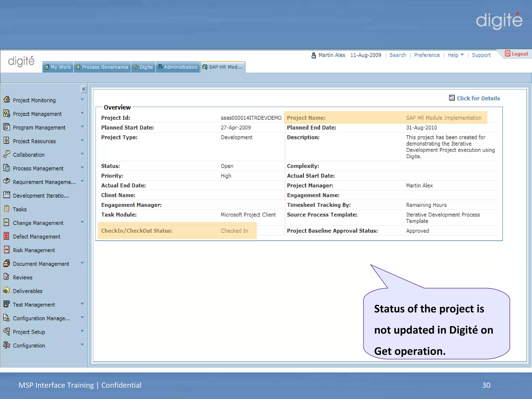The width and height of the screenshot is (532, 399).
Task: Click the Logout link
Action: click(520, 54)
